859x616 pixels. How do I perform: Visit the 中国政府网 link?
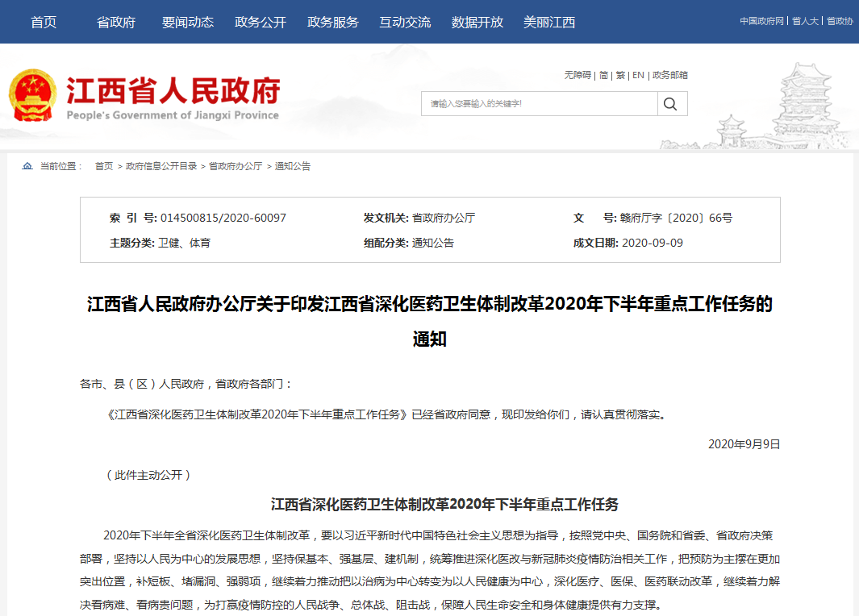(x=761, y=21)
